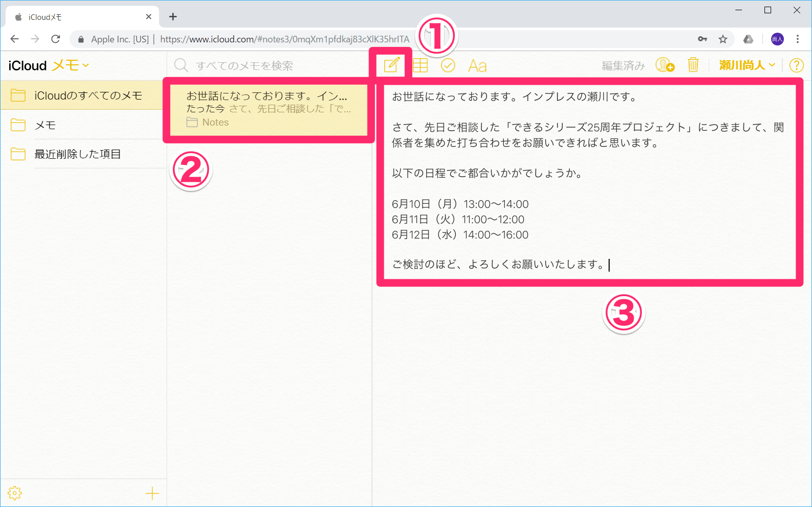This screenshot has height=507, width=812.
Task: Open a new browser tab
Action: [173, 17]
